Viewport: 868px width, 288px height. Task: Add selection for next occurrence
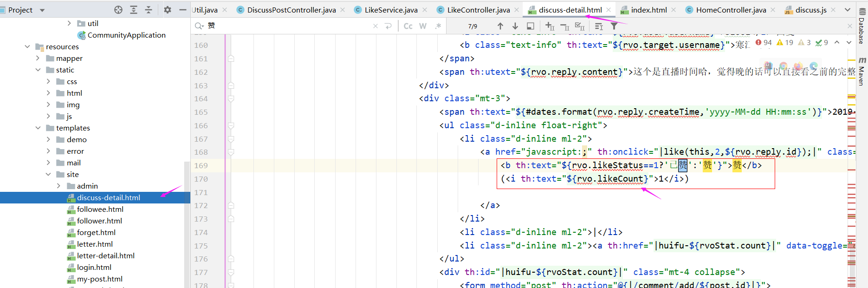click(550, 26)
